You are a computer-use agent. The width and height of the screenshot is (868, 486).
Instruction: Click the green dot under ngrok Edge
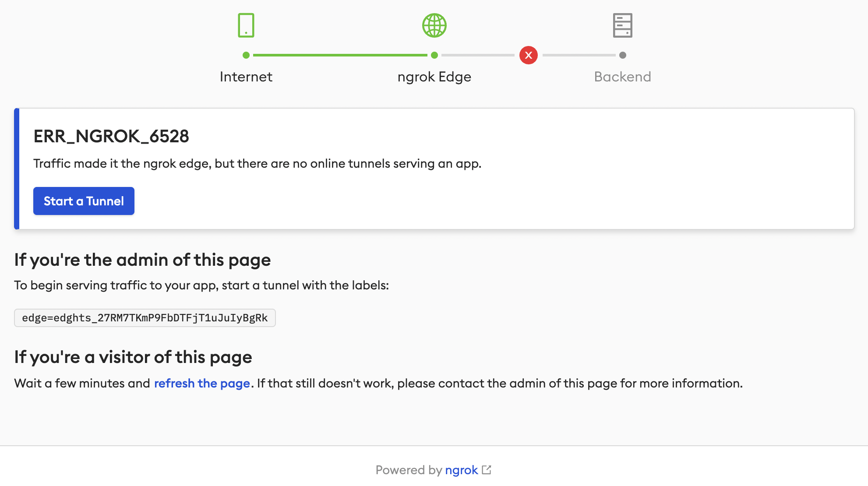point(434,55)
